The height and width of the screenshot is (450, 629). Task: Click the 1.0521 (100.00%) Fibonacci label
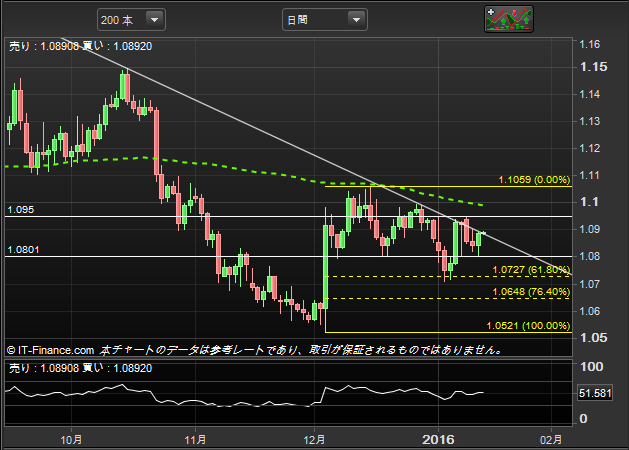coord(528,326)
